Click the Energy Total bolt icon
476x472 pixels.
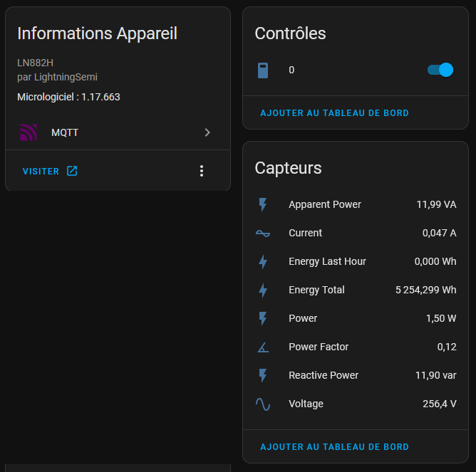tap(263, 290)
